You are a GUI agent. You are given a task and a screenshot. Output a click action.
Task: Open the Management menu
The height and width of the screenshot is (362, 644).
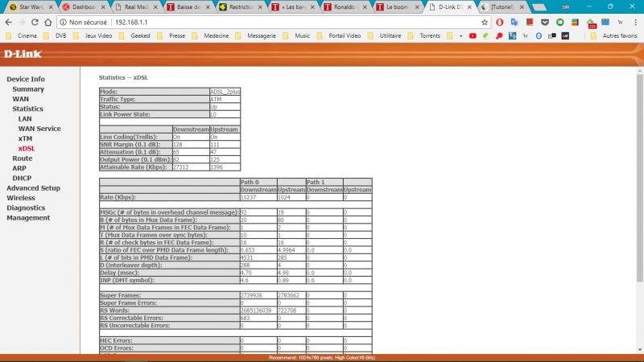[28, 218]
